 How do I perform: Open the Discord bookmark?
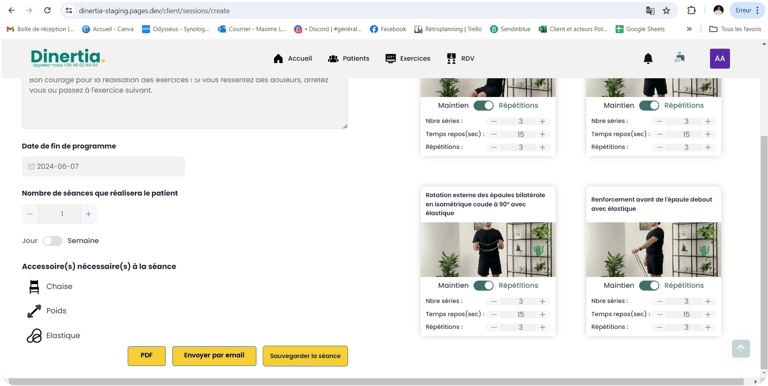[x=328, y=29]
